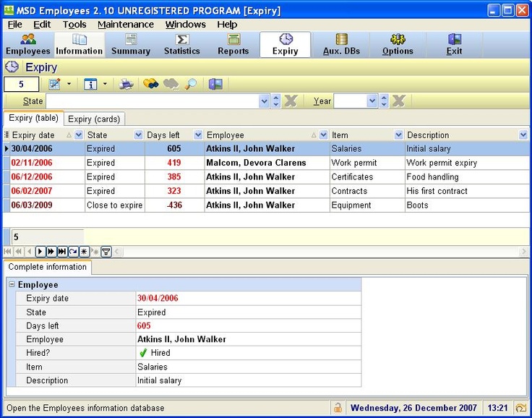
Task: Open the Options section
Action: point(398,45)
